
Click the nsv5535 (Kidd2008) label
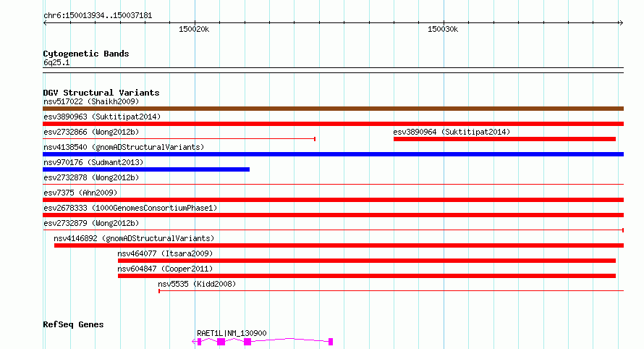click(197, 284)
